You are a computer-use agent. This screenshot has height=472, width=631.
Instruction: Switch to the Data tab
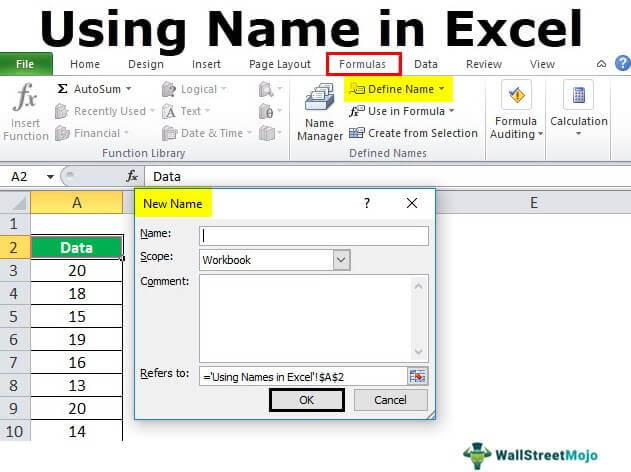[x=426, y=64]
